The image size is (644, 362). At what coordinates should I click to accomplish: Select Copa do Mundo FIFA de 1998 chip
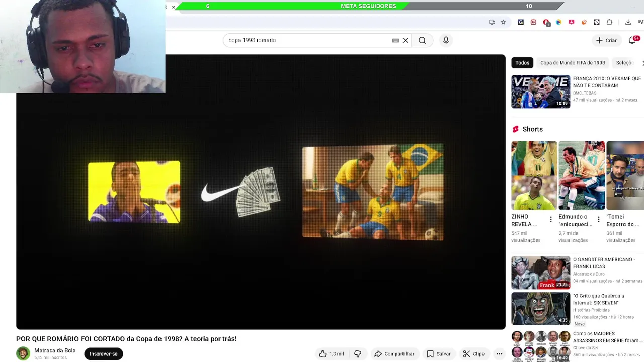pyautogui.click(x=573, y=63)
